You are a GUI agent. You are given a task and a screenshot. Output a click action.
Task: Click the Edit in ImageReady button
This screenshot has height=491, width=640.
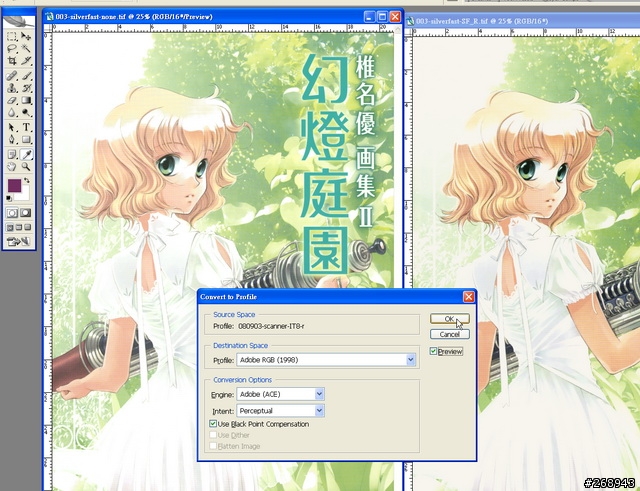point(19,242)
